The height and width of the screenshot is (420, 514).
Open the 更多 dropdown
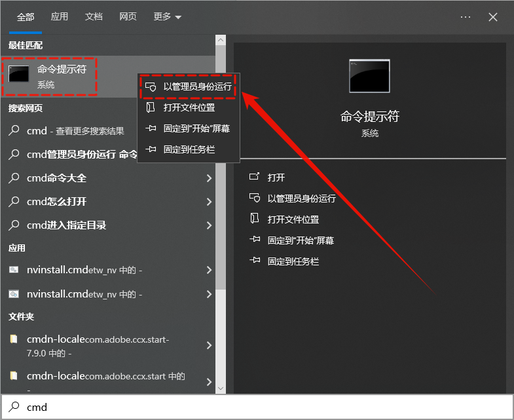(167, 16)
